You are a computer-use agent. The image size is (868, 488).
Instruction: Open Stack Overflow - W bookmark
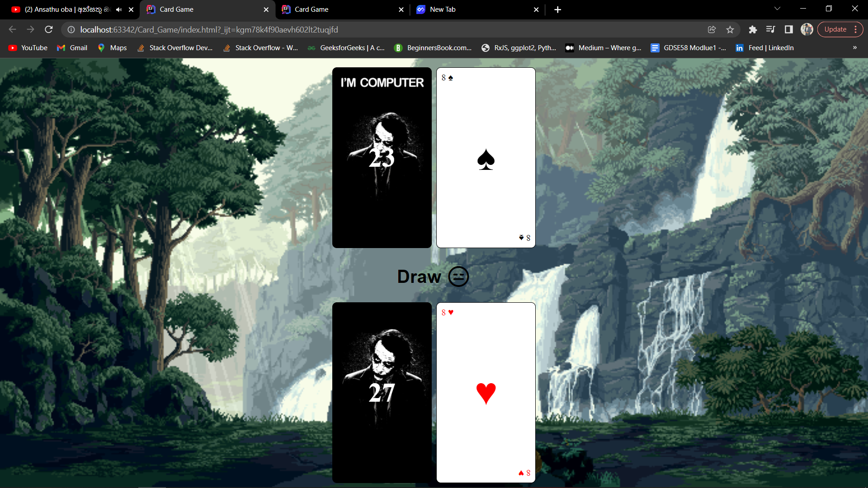coord(260,48)
